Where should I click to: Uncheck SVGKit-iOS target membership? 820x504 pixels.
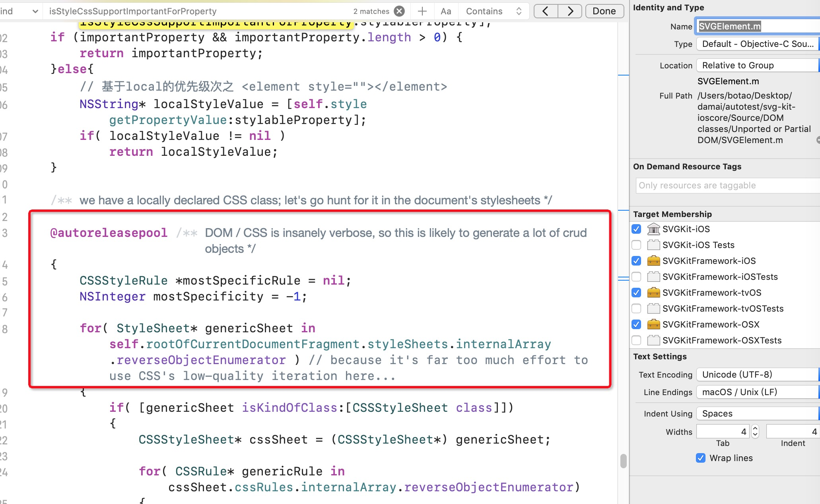click(636, 229)
